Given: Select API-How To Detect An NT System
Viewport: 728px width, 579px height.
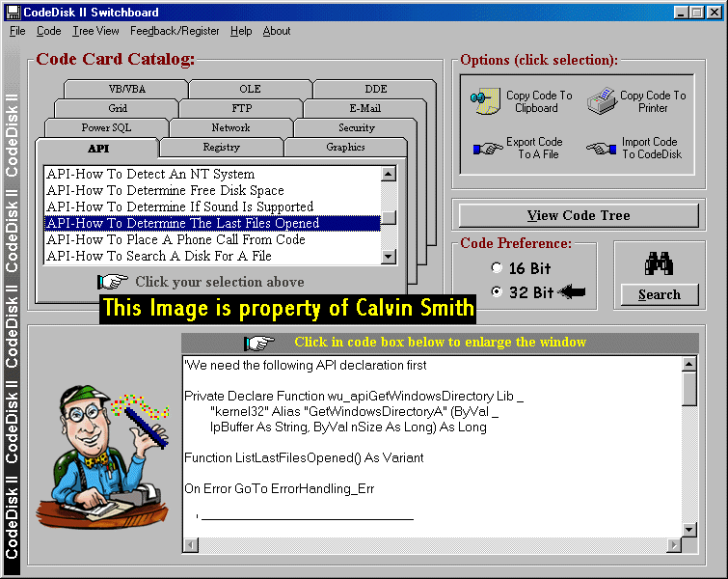Looking at the screenshot, I should pyautogui.click(x=212, y=175).
